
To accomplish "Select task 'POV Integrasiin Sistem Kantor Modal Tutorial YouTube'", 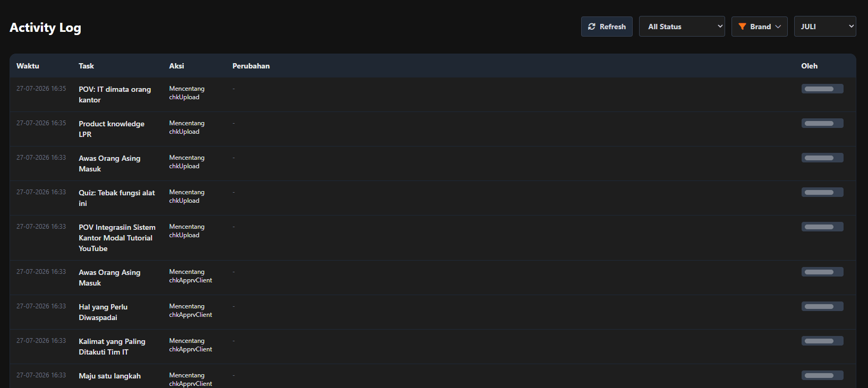I will click(x=117, y=238).
